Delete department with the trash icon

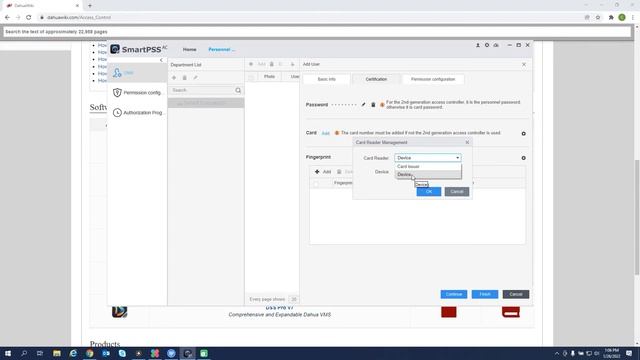[x=184, y=78]
